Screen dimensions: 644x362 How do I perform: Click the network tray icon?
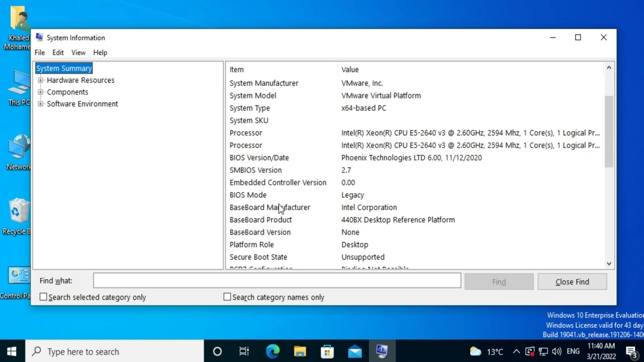pyautogui.click(x=543, y=351)
